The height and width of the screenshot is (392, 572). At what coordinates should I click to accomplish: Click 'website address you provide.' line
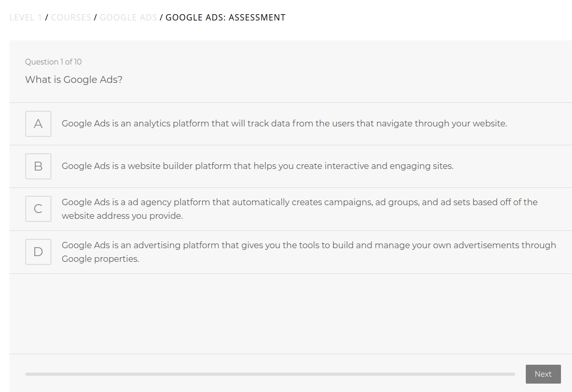122,216
